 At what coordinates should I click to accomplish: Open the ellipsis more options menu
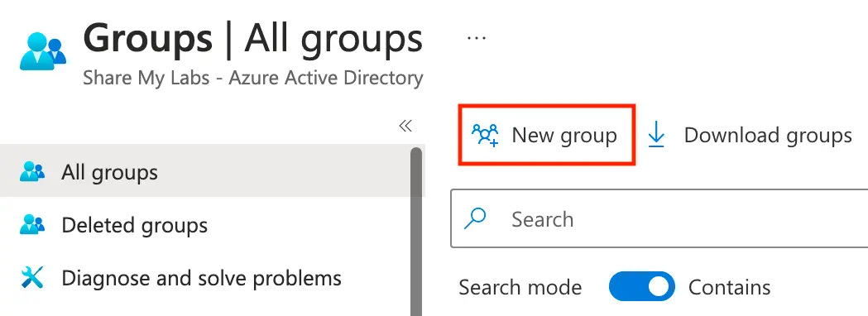click(476, 38)
